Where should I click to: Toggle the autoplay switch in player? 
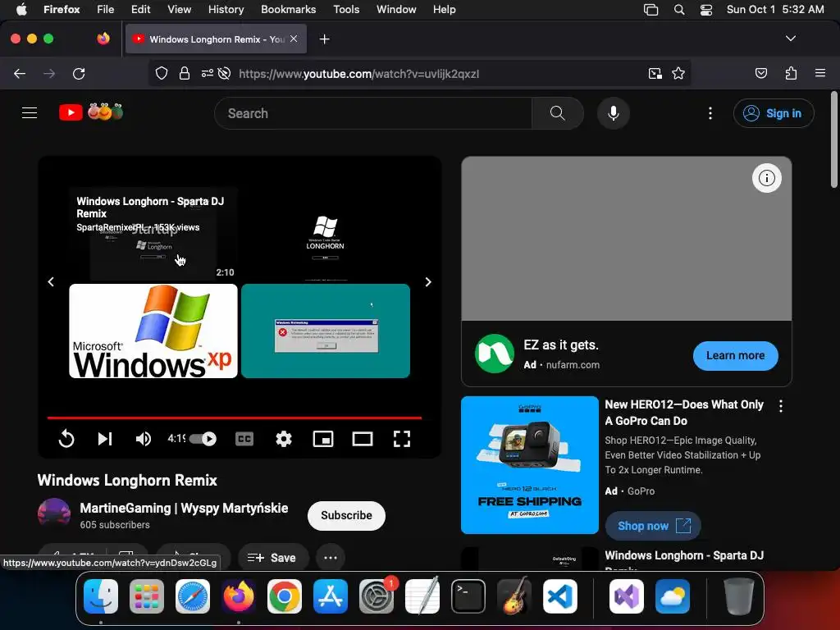pyautogui.click(x=203, y=440)
